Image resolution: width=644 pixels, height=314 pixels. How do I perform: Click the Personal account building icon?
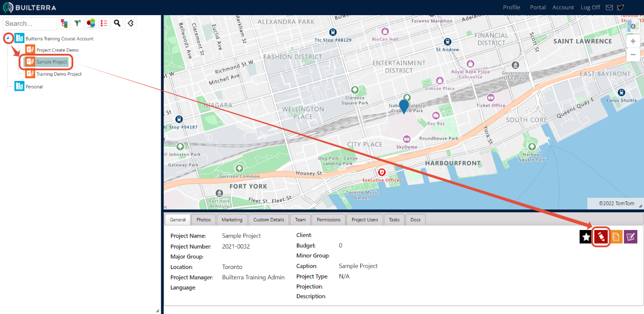pyautogui.click(x=19, y=86)
